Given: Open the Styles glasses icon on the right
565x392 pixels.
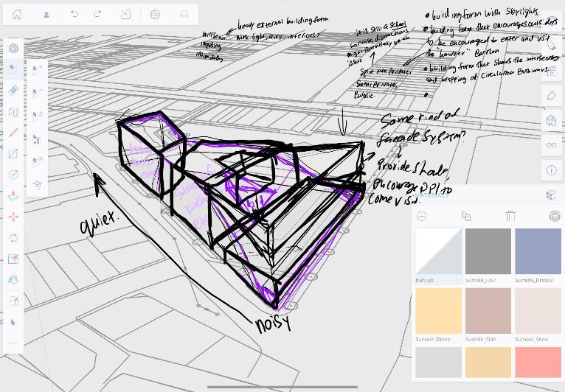Looking at the screenshot, I should 552,145.
